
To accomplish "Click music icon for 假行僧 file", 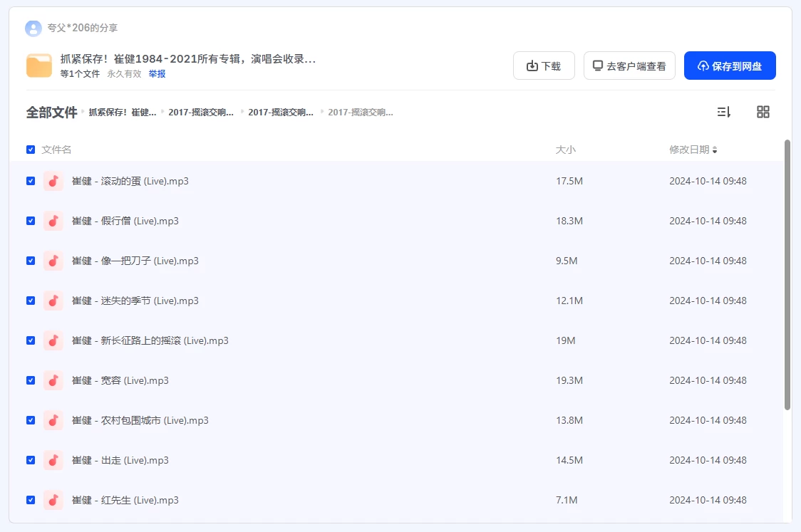I will [53, 221].
